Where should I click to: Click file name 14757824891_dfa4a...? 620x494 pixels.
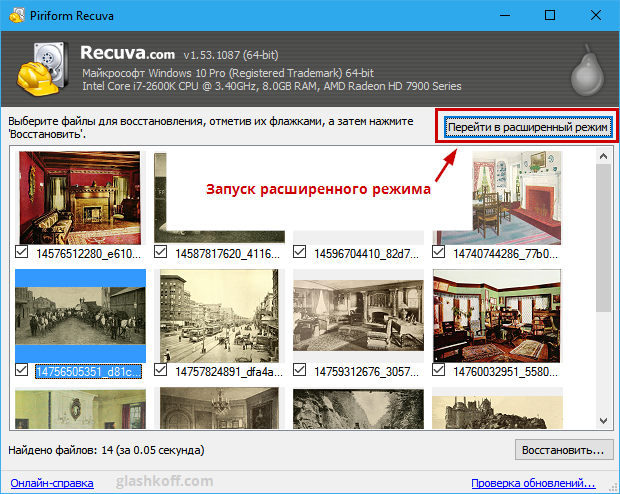[229, 372]
